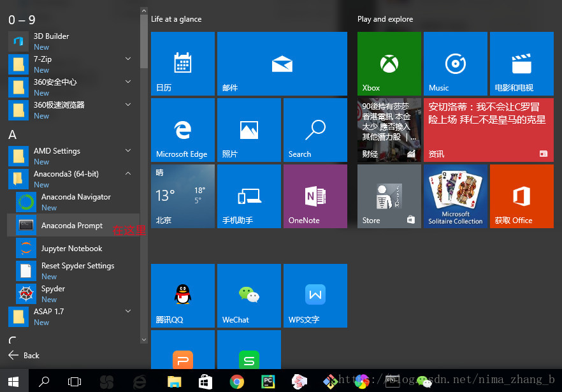562x392 pixels.
Task: Open the Music tile
Action: point(456,64)
